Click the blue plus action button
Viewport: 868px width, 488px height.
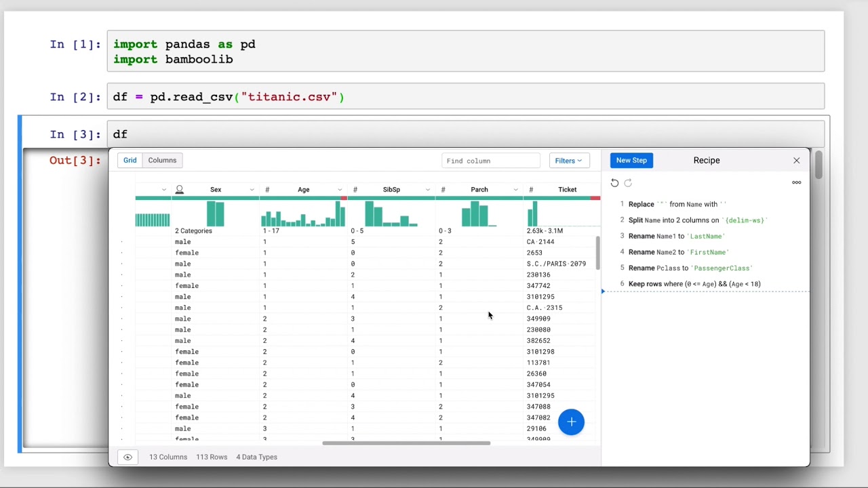[x=571, y=422]
